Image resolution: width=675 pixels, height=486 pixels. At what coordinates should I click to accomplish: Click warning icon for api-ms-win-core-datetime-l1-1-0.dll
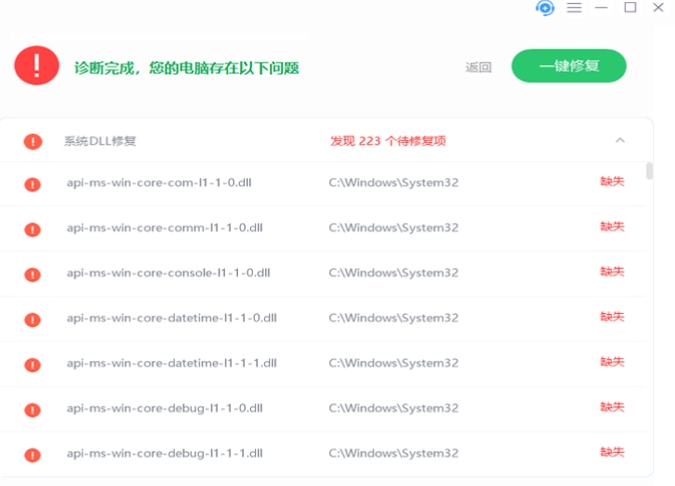(x=32, y=320)
